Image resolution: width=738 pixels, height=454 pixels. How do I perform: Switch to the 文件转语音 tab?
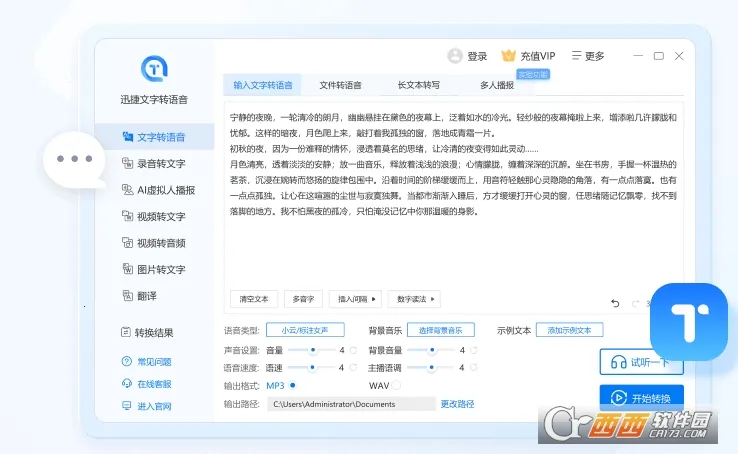[340, 85]
